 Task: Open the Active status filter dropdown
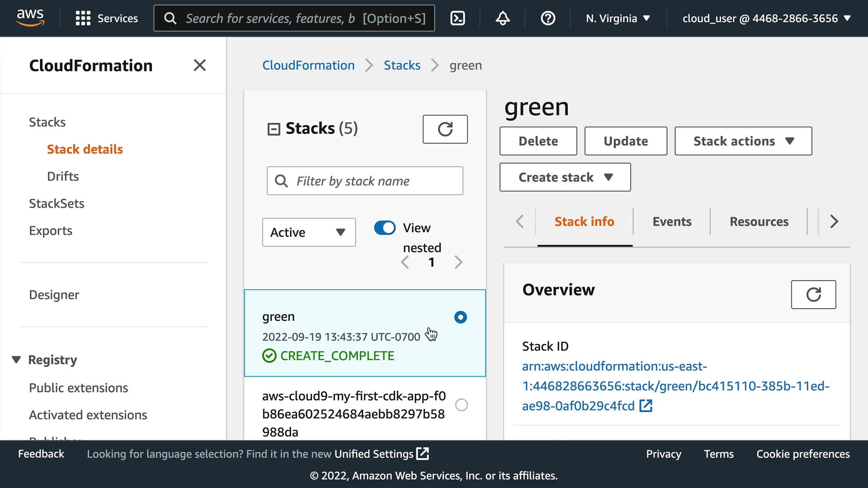point(309,232)
